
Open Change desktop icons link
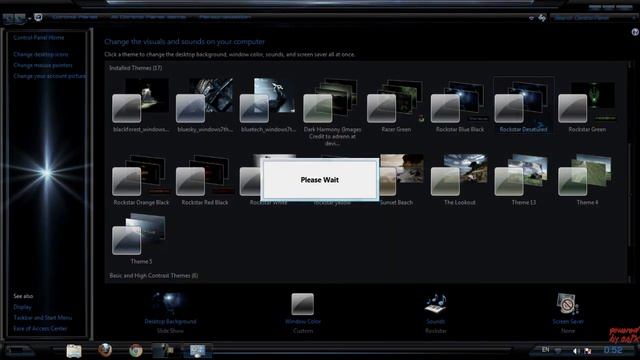[x=41, y=54]
